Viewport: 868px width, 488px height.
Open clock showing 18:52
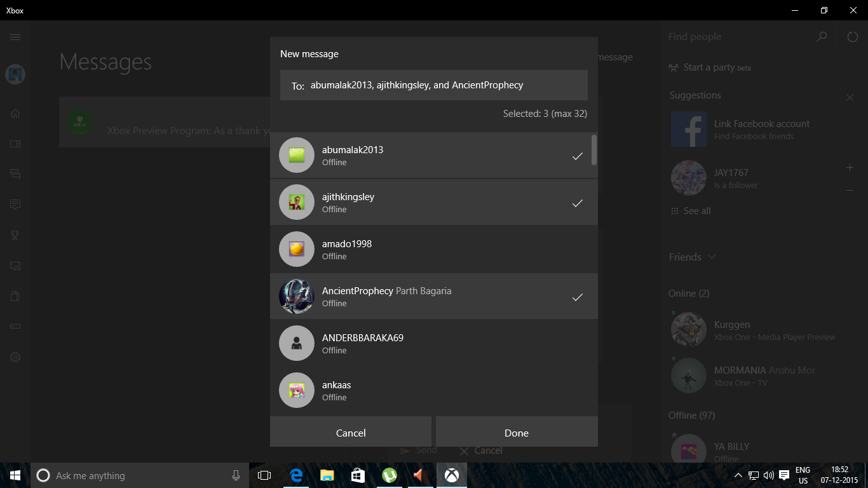839,475
